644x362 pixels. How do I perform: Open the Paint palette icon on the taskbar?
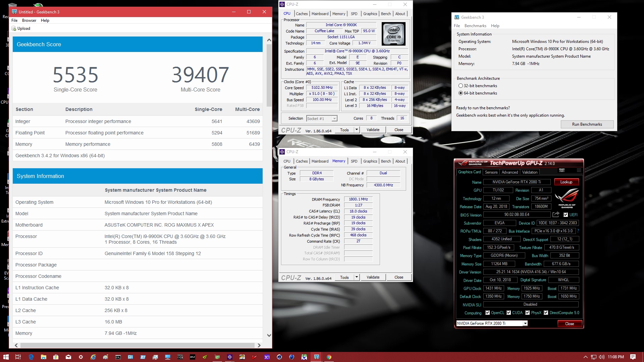click(x=105, y=357)
